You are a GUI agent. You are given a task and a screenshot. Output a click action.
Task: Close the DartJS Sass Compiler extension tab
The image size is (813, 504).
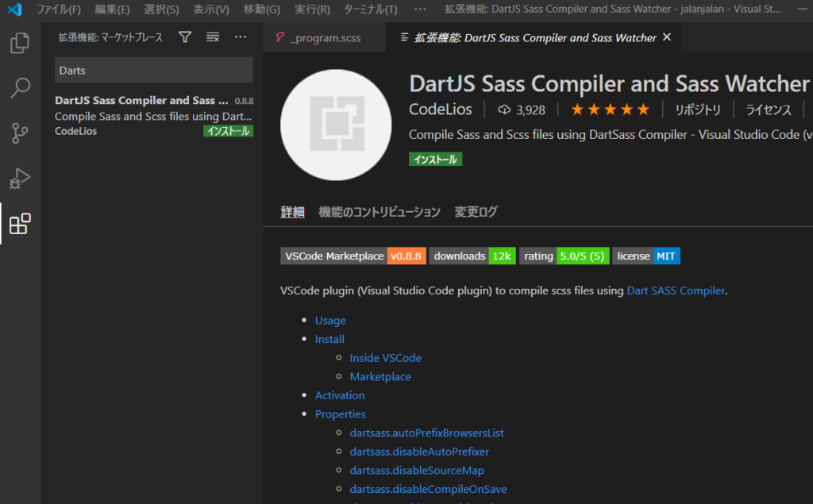click(x=667, y=37)
